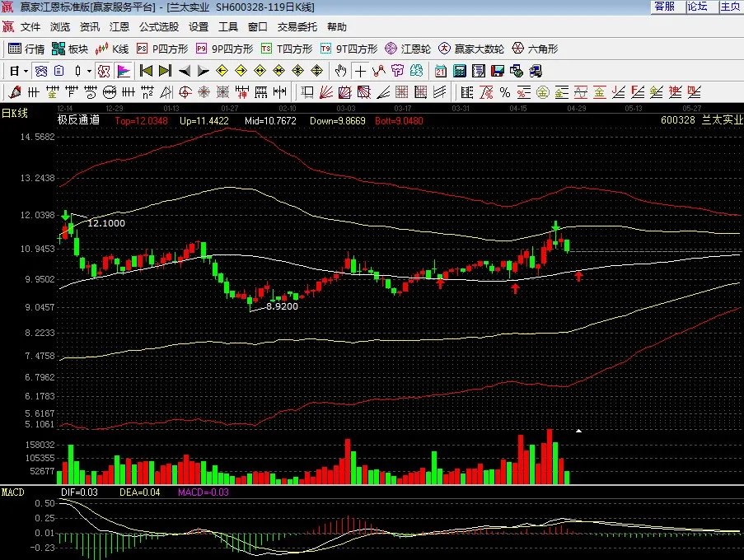Click the 客服 customer service button
The height and width of the screenshot is (560, 744).
click(664, 7)
